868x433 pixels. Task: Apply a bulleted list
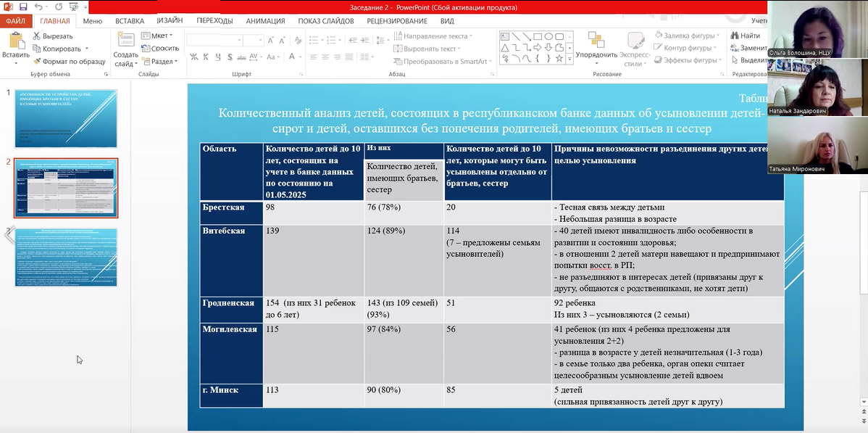(315, 40)
